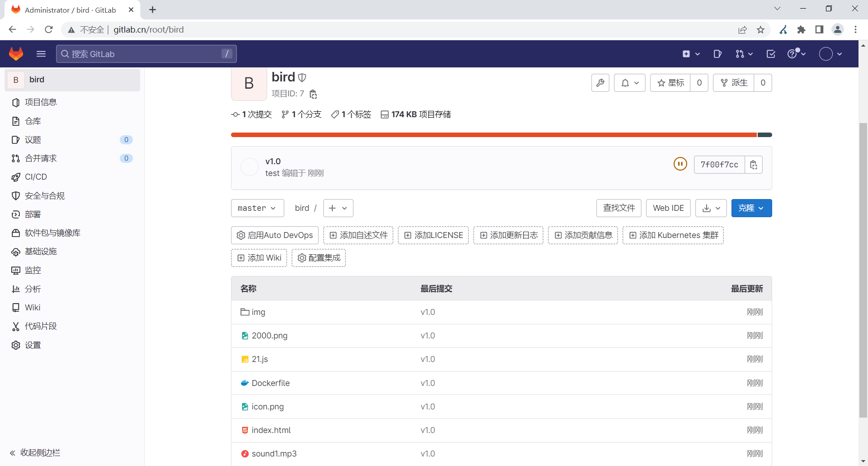Click the pipeline paused status icon
The height and width of the screenshot is (466, 868).
click(680, 164)
